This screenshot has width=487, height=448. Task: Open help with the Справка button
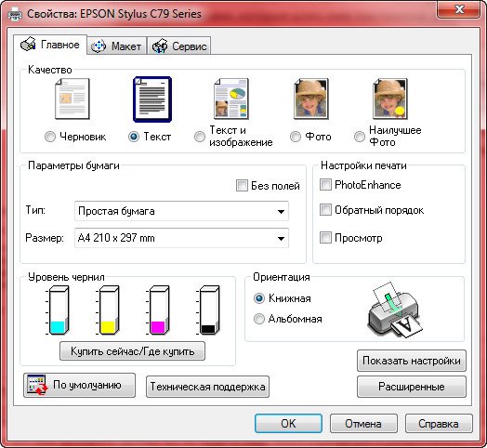pyautogui.click(x=439, y=424)
